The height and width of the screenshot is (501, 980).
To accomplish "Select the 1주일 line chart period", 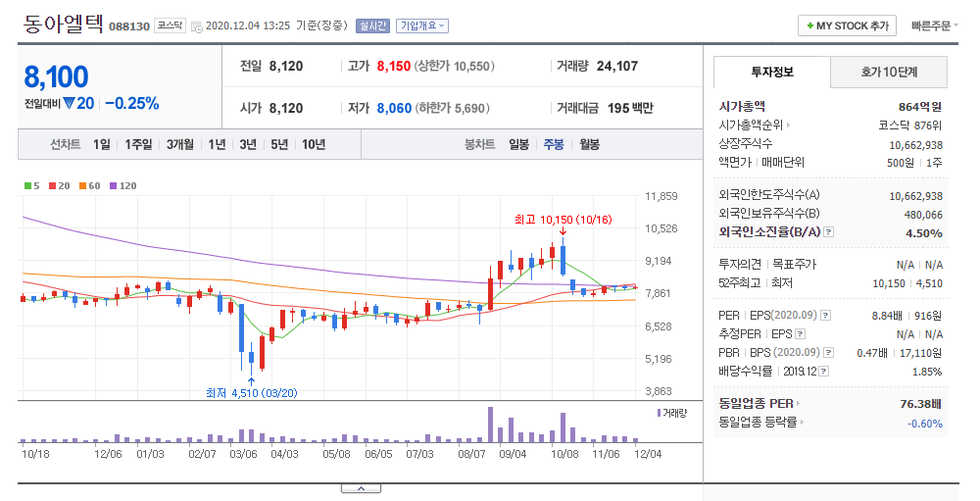I will 138,144.
